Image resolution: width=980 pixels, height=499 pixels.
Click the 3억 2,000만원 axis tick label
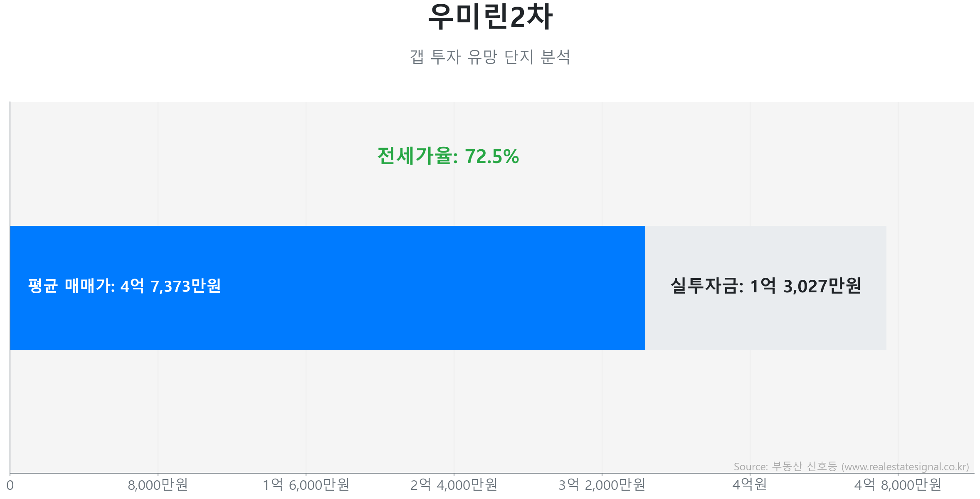pyautogui.click(x=602, y=485)
